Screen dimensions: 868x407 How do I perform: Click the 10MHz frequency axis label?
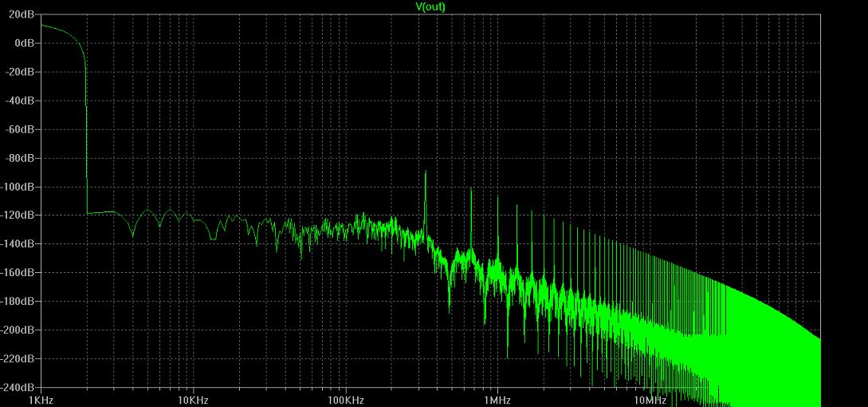[650, 401]
